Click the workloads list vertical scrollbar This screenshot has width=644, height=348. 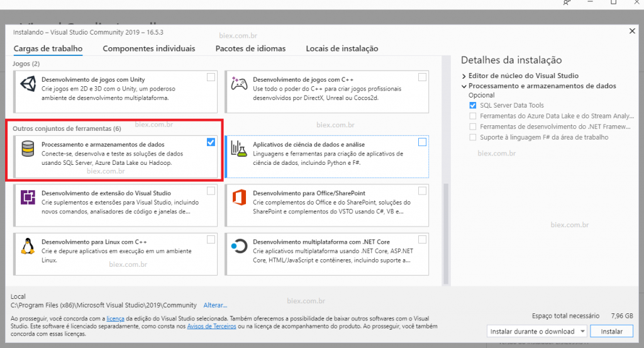click(446, 233)
